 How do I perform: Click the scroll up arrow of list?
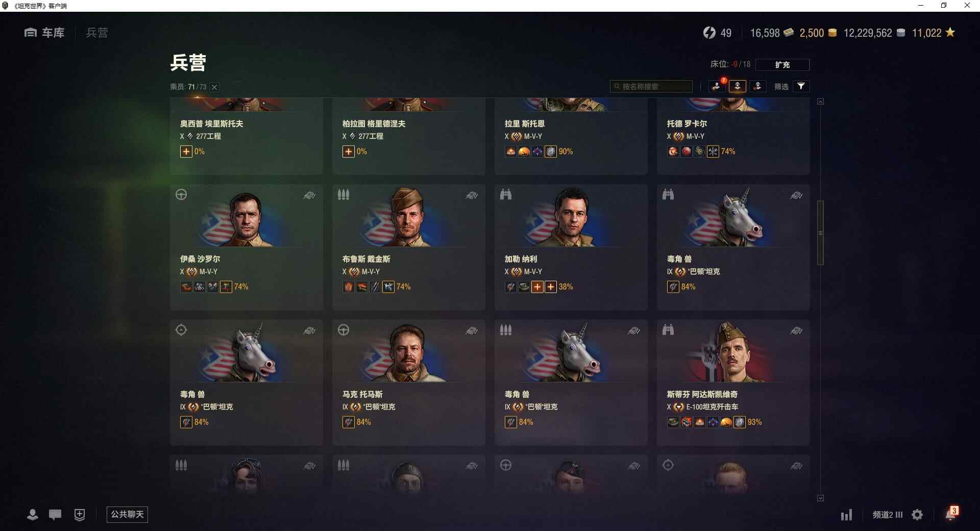820,102
